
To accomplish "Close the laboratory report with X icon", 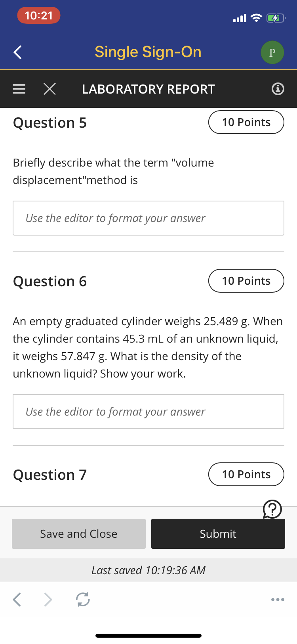I will coord(49,89).
